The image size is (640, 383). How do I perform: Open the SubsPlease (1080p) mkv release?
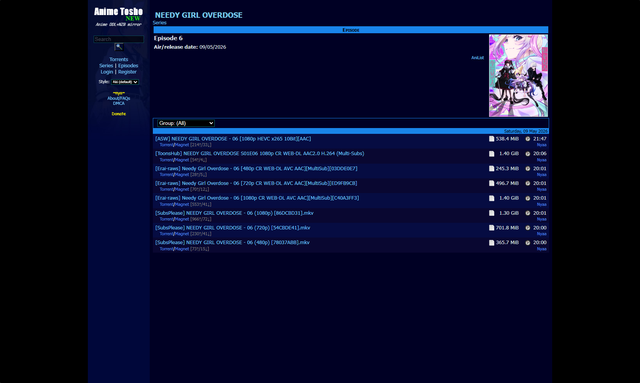234,213
